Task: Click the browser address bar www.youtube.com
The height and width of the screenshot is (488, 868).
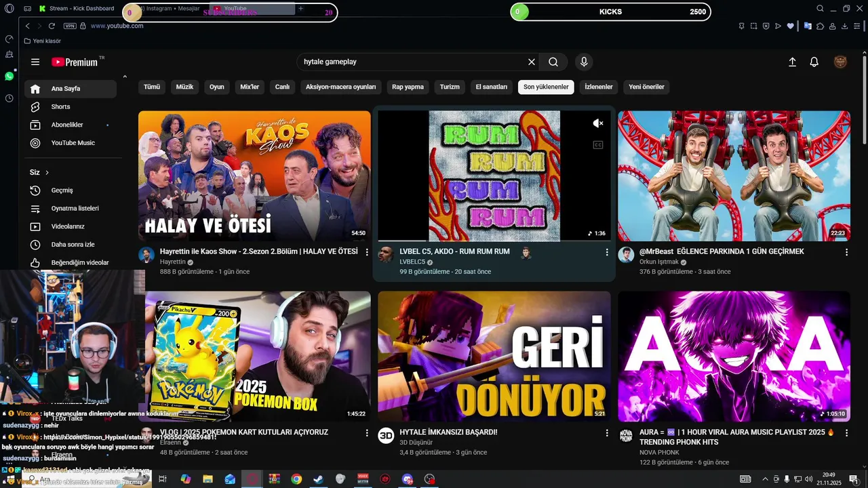Action: (117, 26)
